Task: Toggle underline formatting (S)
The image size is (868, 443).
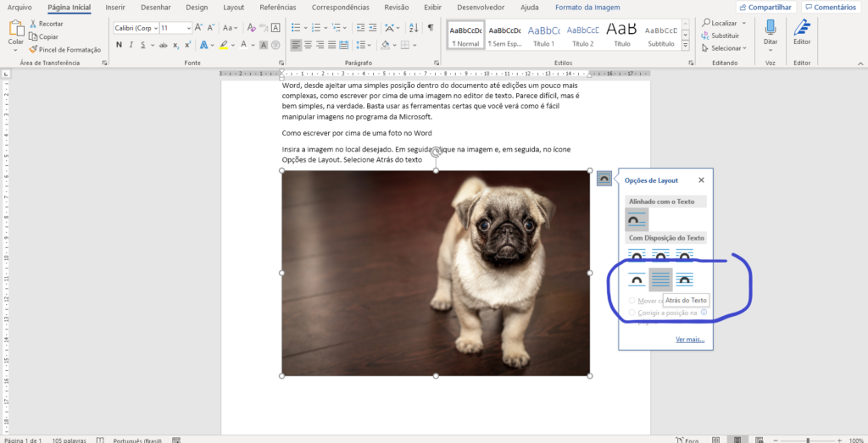Action: click(x=142, y=45)
